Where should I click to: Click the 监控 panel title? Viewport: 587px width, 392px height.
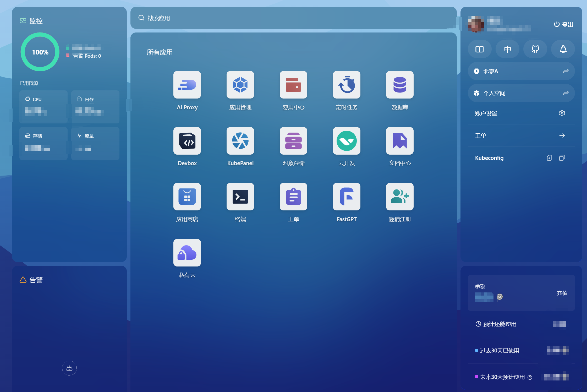click(36, 21)
